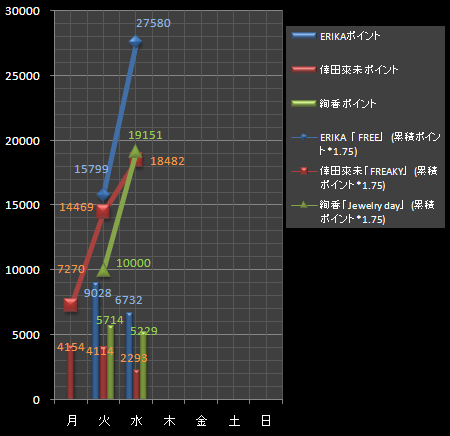Viewport: 450px width, 436px height.
Task: Select the red square marker at 7270
Action: 70,305
